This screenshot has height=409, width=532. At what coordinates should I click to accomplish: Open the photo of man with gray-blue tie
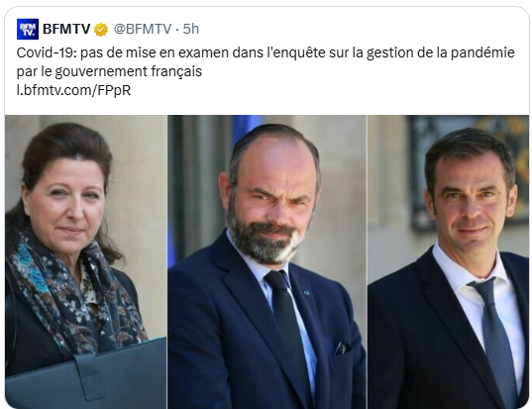[x=448, y=261]
